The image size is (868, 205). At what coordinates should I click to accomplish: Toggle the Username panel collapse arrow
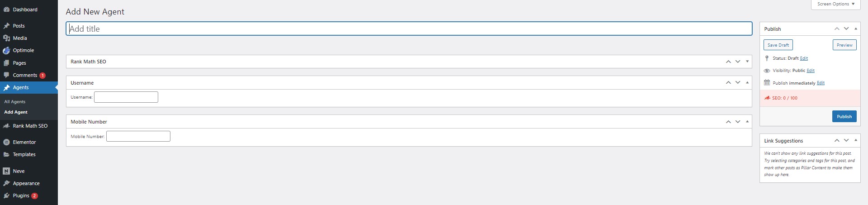747,82
